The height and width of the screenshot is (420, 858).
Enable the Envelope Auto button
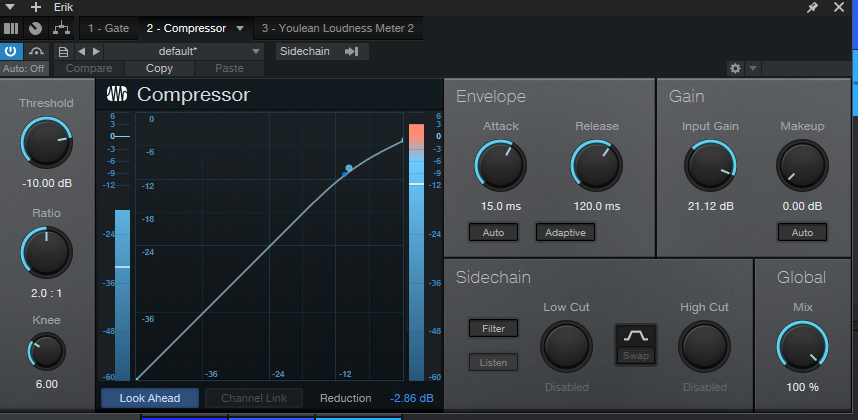[493, 232]
